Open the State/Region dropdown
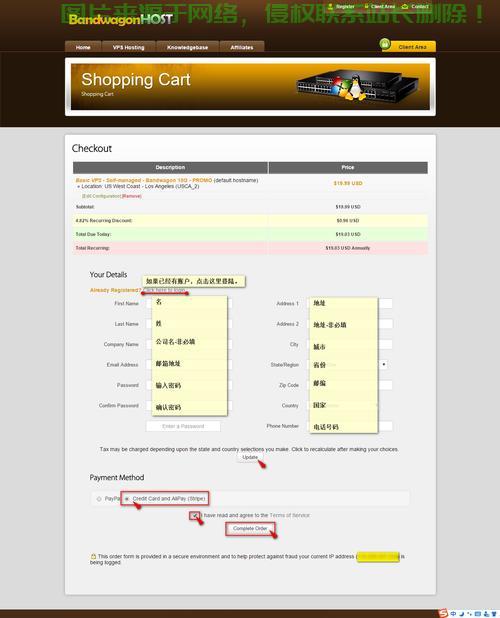Screen dimensions: 500x618 pos(347,365)
